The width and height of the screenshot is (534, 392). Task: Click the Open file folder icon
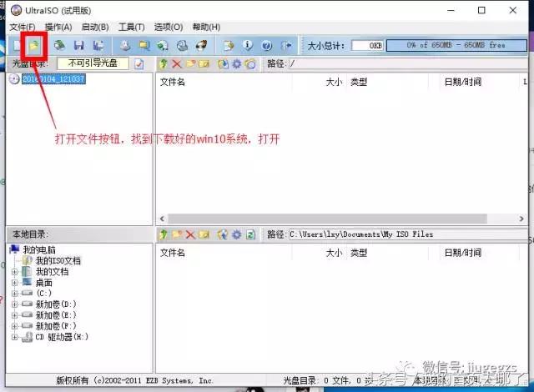click(33, 45)
